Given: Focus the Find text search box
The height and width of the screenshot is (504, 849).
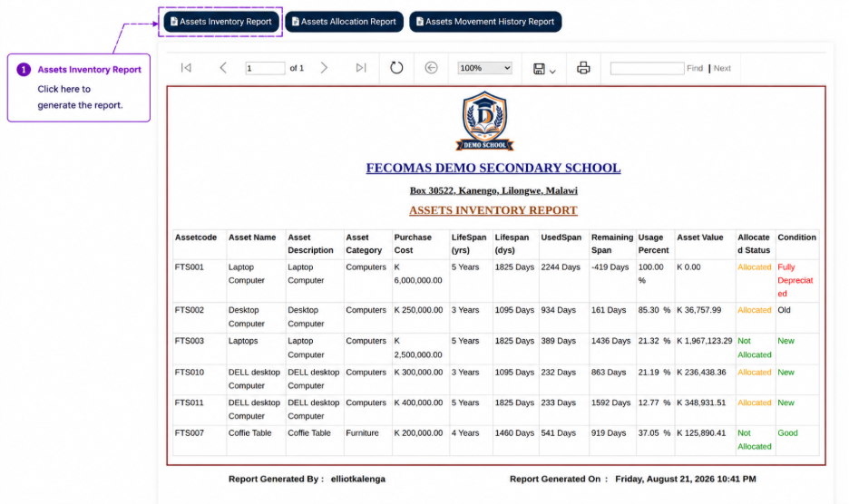Looking at the screenshot, I should (x=647, y=68).
